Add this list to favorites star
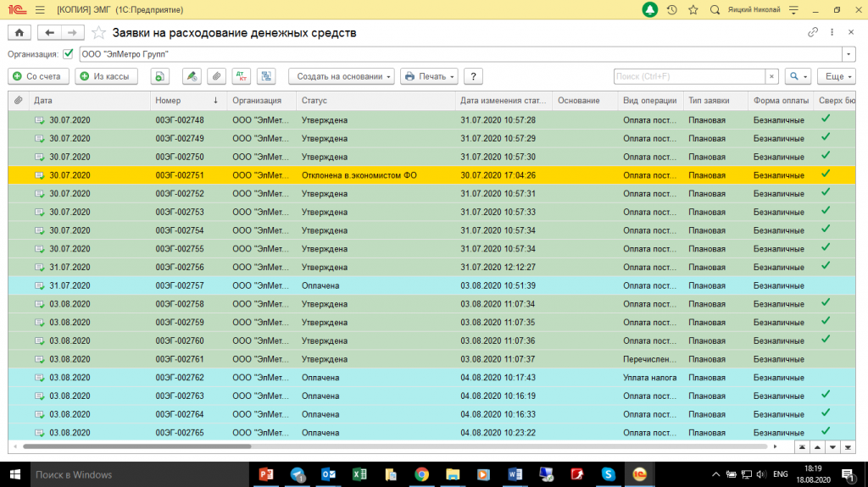868x487 pixels. click(98, 33)
